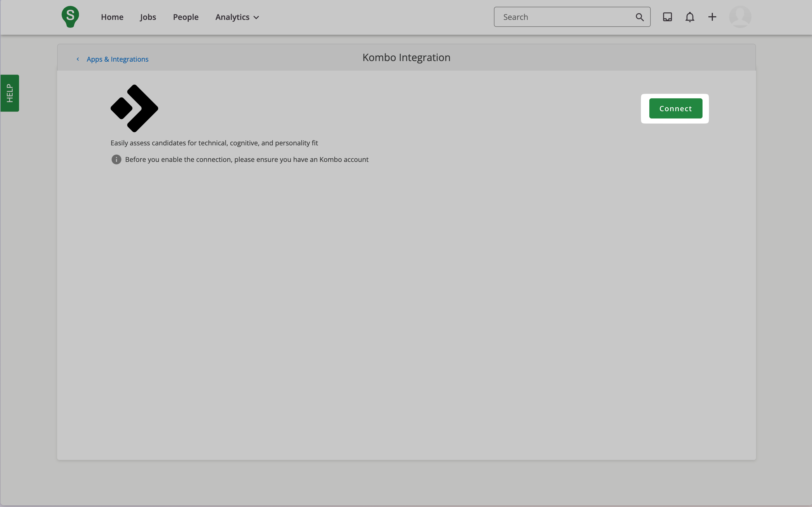
Task: Click the magnifying glass search icon
Action: [x=640, y=17]
